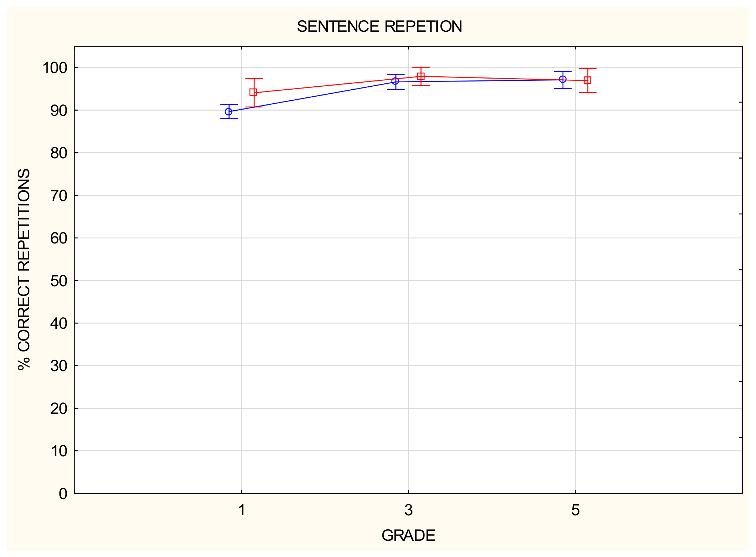Select the GRADE x-axis label
This screenshot has height=557, width=756.
click(x=408, y=536)
